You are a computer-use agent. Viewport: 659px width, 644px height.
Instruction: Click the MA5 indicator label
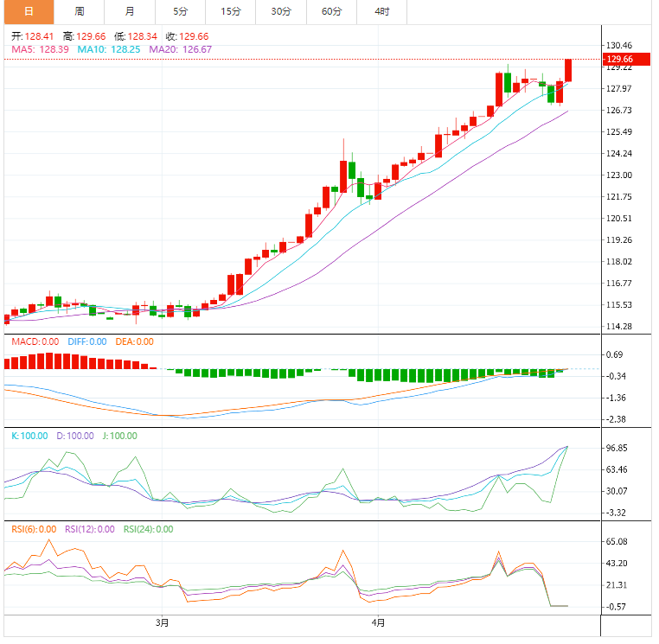tap(40, 50)
